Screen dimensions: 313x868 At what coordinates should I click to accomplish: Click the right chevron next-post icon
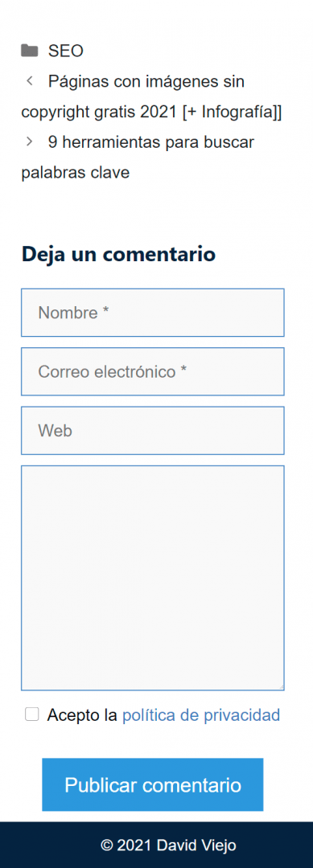(x=30, y=142)
